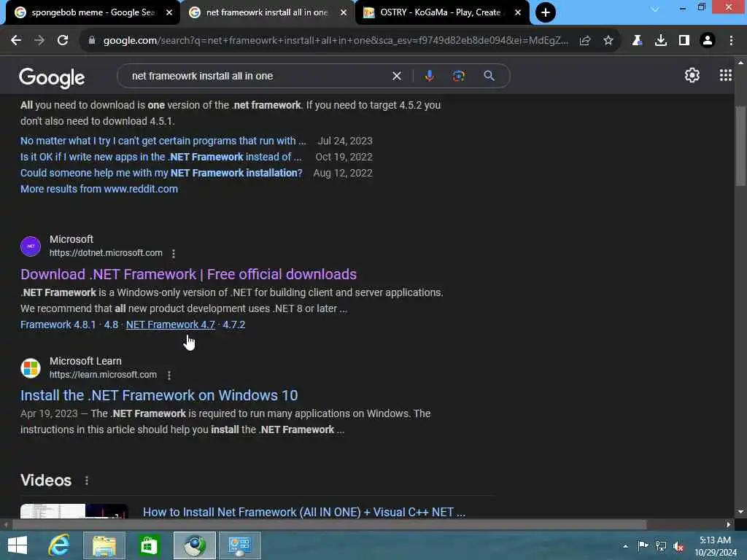
Task: Clear the Google search box text
Action: pos(396,76)
